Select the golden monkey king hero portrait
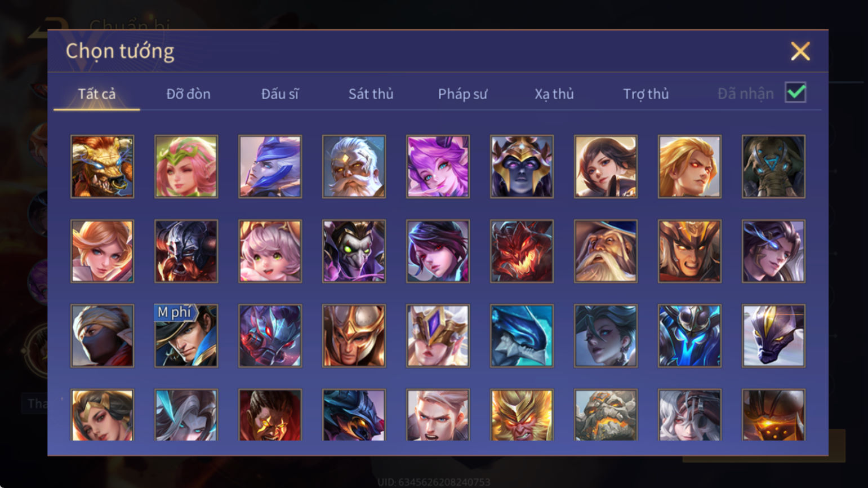 coord(522,415)
